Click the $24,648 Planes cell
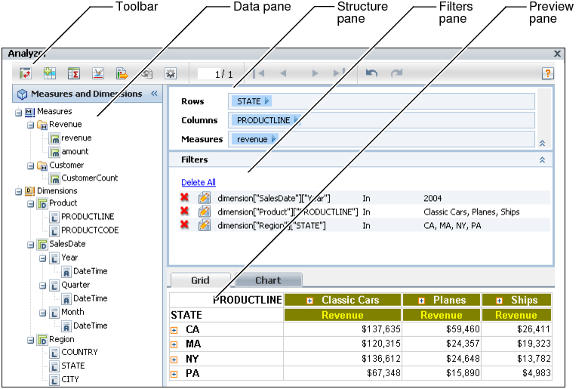The height and width of the screenshot is (389, 588). [442, 359]
